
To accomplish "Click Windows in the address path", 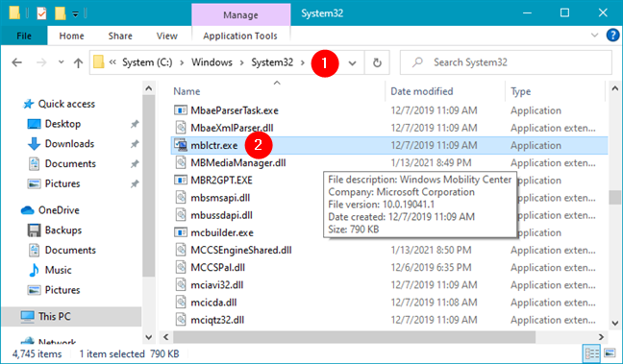I will pyautogui.click(x=212, y=62).
